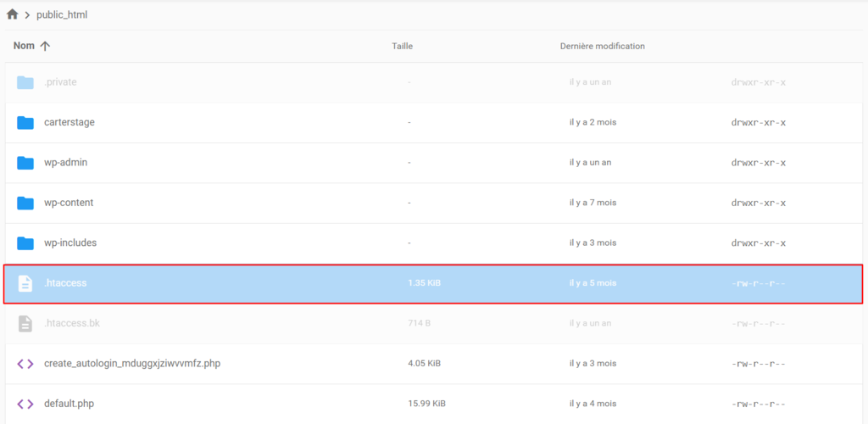Open the .private folder name

pyautogui.click(x=60, y=82)
